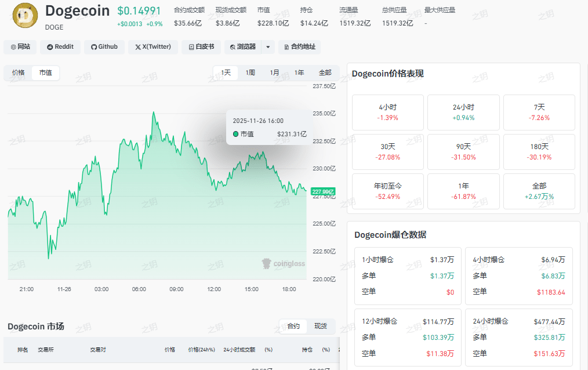The image size is (588, 370).
Task: Click the 全部 +2.67万% performance card
Action: point(539,191)
